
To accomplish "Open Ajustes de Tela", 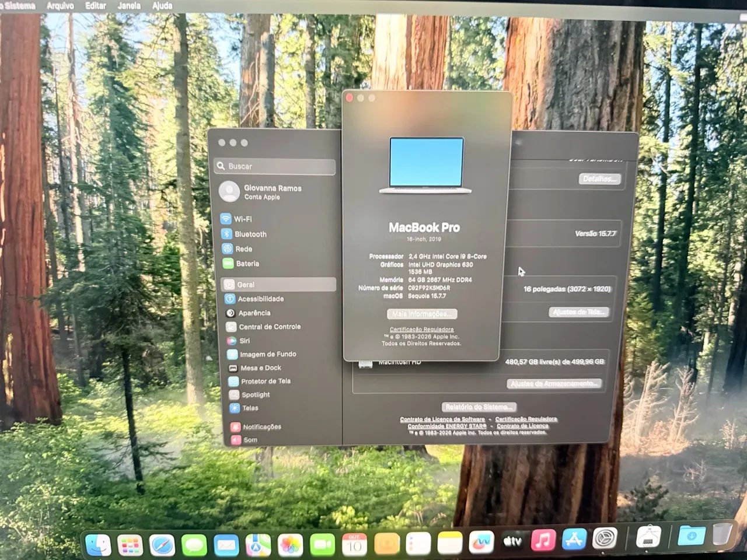I will click(x=579, y=312).
